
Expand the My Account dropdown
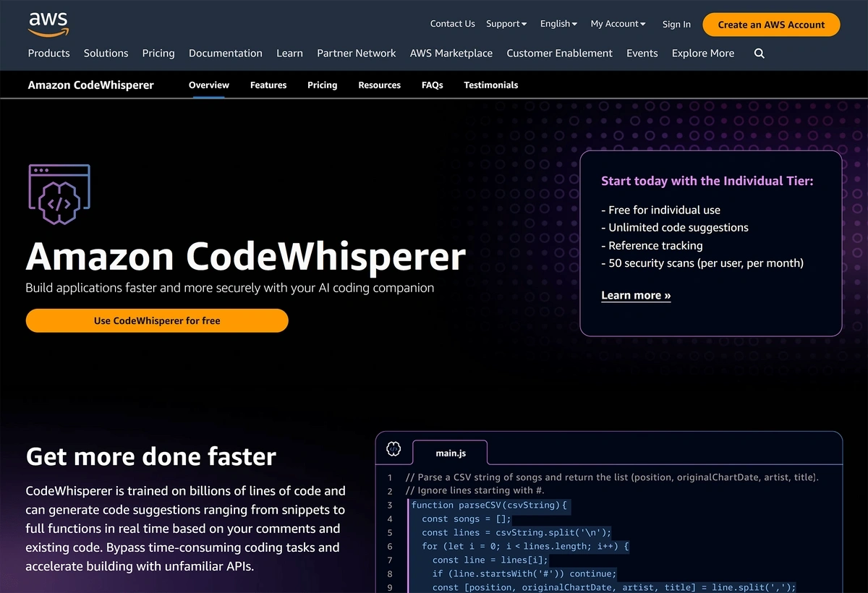[618, 24]
